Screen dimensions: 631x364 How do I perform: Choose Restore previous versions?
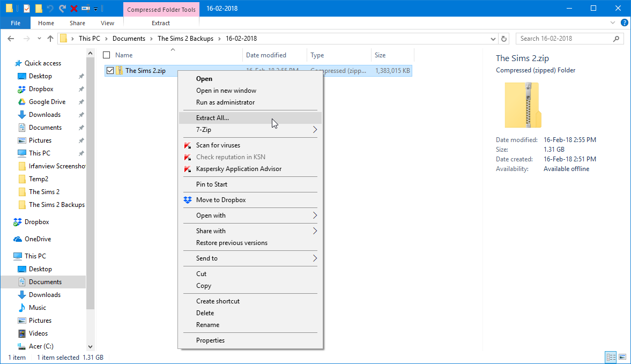point(250,243)
